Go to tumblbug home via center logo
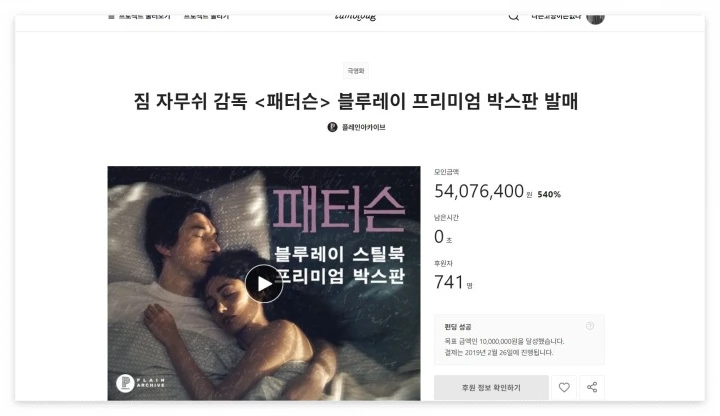Screen dimensions: 720x416 click(x=355, y=17)
